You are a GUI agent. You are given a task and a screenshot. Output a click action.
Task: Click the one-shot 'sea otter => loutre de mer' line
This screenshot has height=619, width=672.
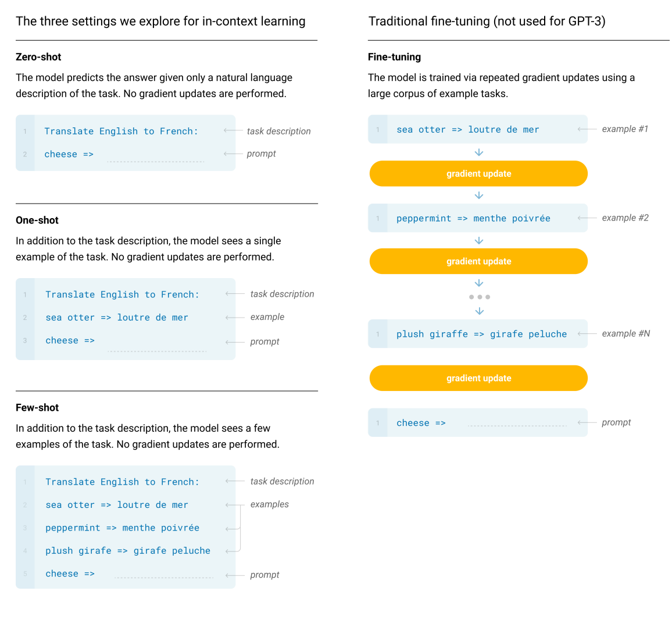tap(117, 318)
